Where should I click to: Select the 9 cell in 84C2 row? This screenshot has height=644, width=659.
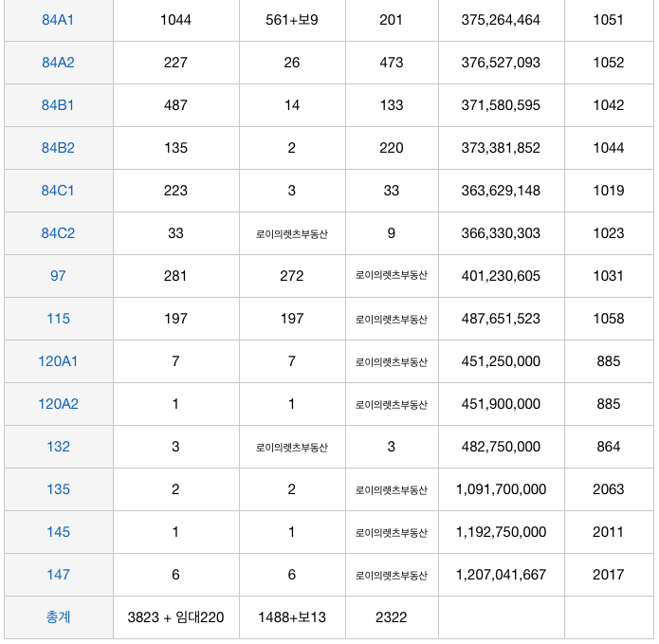[x=392, y=233]
